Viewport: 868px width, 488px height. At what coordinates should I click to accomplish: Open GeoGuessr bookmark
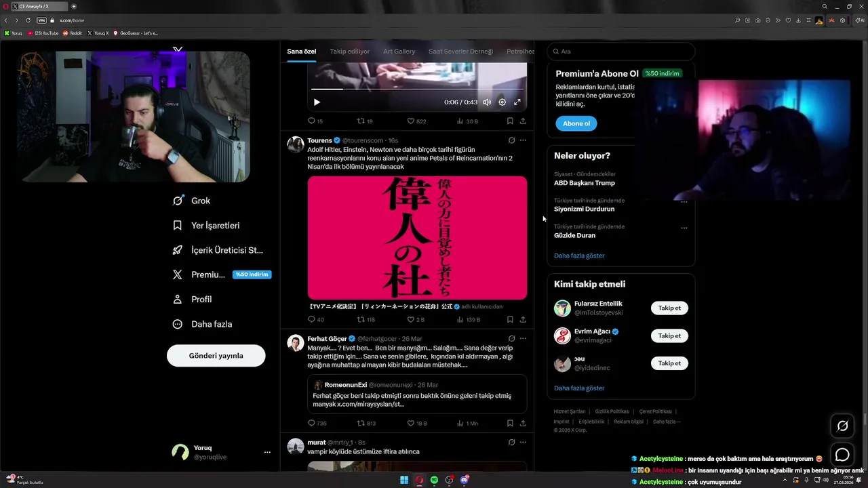coord(136,33)
